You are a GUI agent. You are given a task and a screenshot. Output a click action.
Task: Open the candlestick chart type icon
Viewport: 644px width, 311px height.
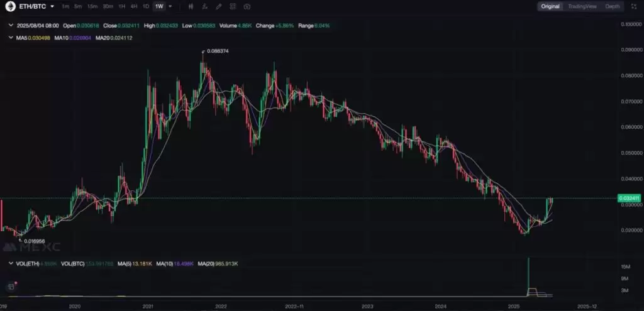tap(191, 6)
